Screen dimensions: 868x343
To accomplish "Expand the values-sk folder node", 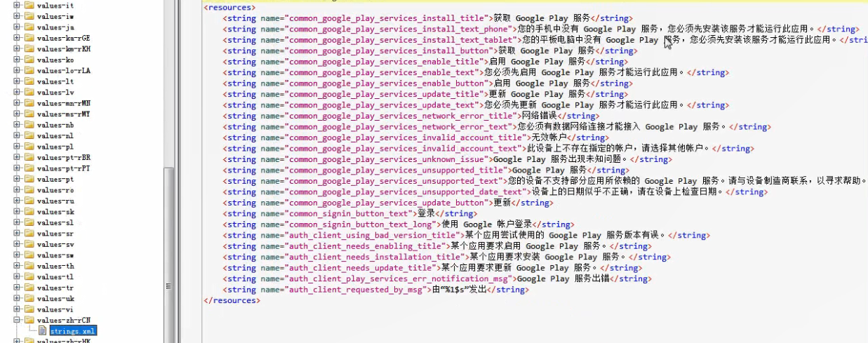I will click(x=17, y=212).
